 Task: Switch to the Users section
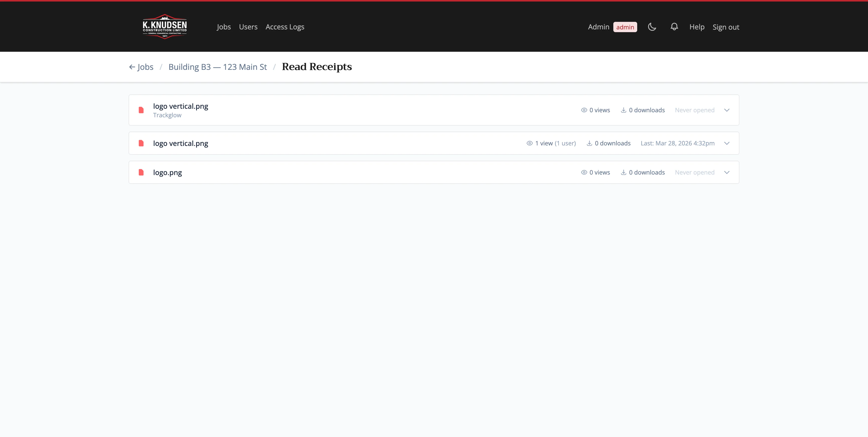248,27
